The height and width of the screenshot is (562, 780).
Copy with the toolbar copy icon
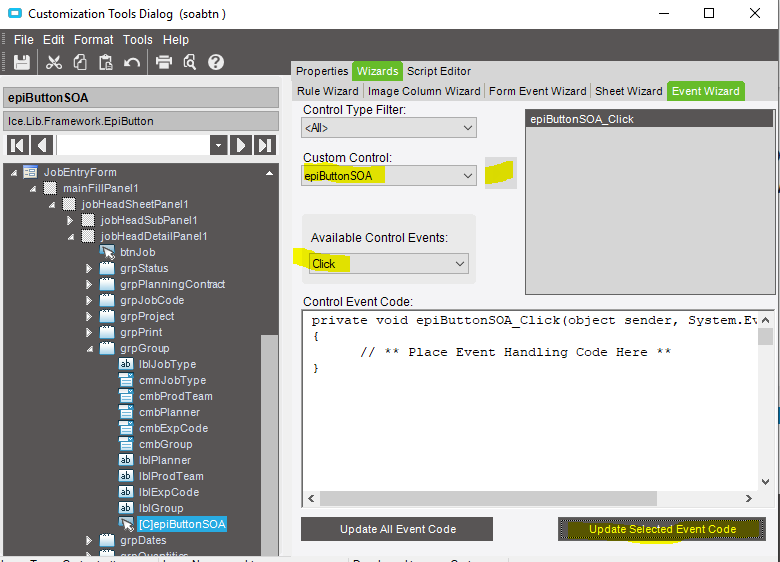point(80,62)
